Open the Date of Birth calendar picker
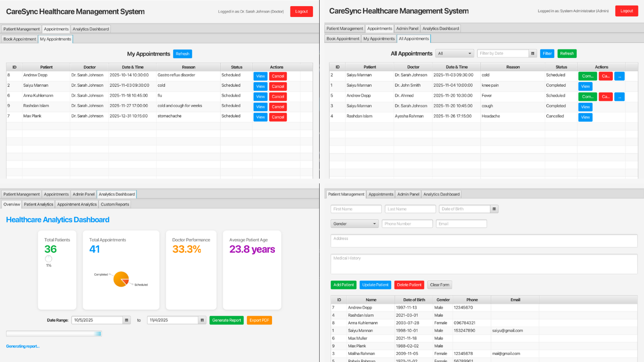The width and height of the screenshot is (644, 362). pyautogui.click(x=494, y=209)
